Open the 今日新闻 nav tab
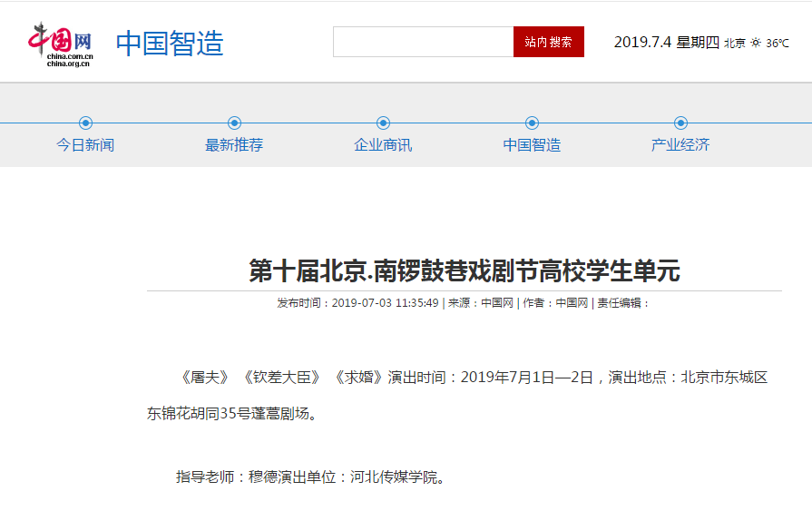 (x=85, y=145)
